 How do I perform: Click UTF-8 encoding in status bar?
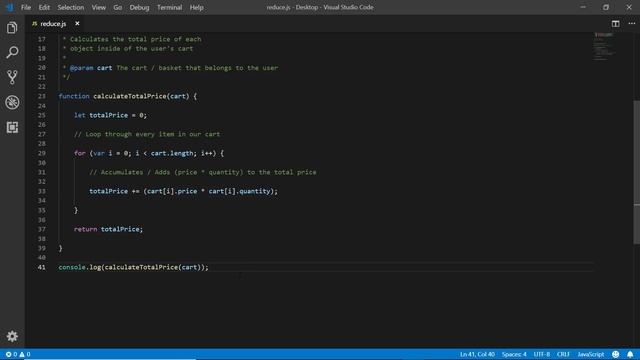click(542, 354)
